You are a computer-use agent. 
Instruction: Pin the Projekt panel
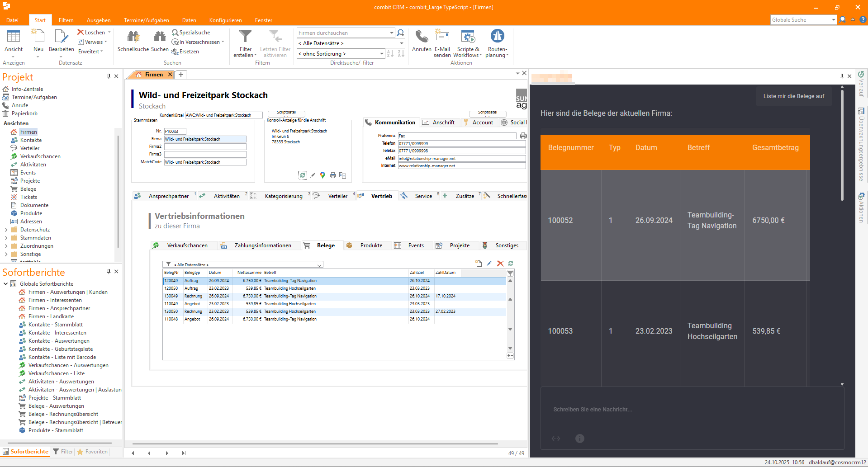109,76
